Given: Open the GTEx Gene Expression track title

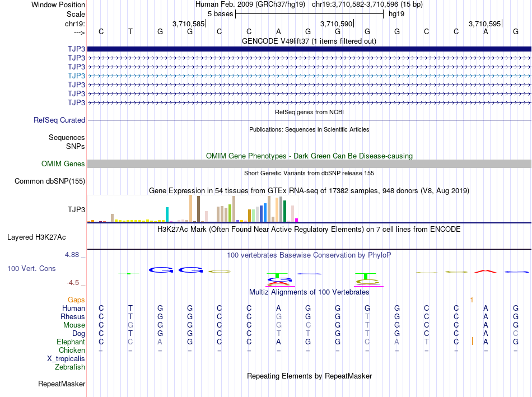Looking at the screenshot, I should pyautogui.click(x=309, y=191).
